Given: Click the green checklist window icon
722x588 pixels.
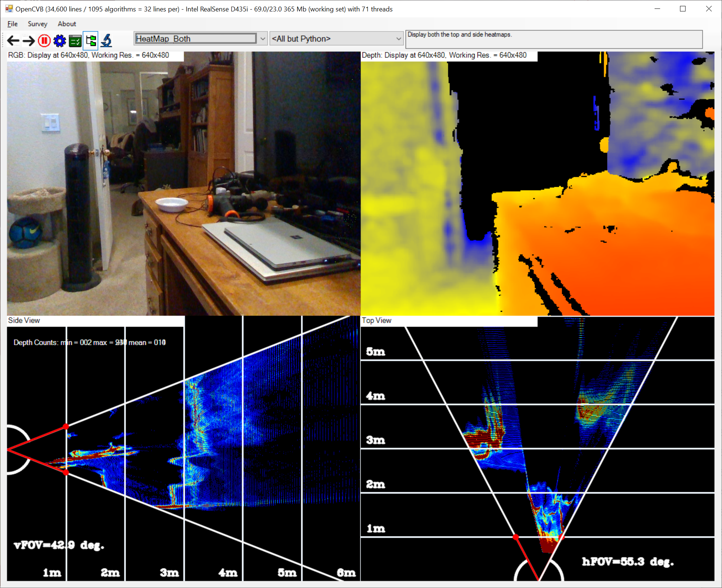Looking at the screenshot, I should coord(75,40).
